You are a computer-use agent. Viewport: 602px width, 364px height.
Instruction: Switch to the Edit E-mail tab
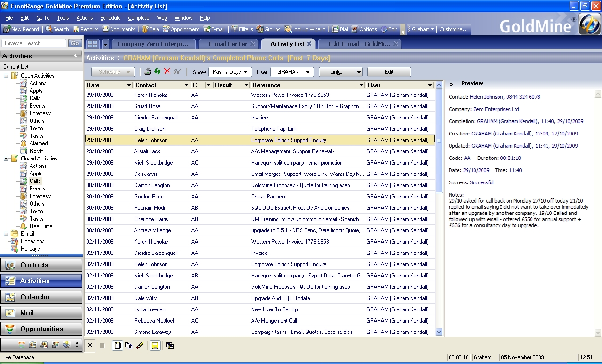coord(360,44)
